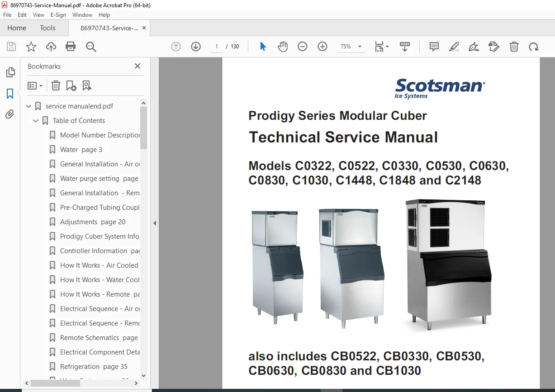This screenshot has height=392, width=555.
Task: Open the Edit/Stamp tool icon
Action: (x=494, y=47)
